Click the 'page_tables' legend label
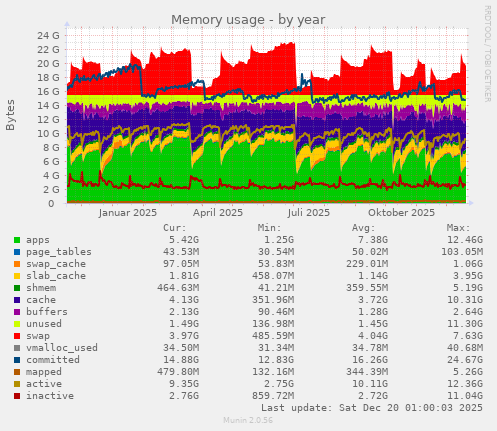This screenshot has width=497, height=431. pyautogui.click(x=59, y=252)
